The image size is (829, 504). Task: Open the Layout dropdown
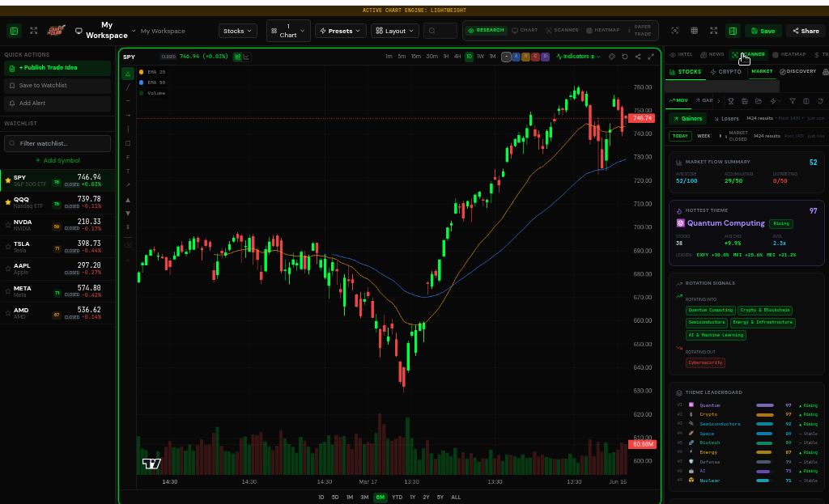tap(394, 32)
